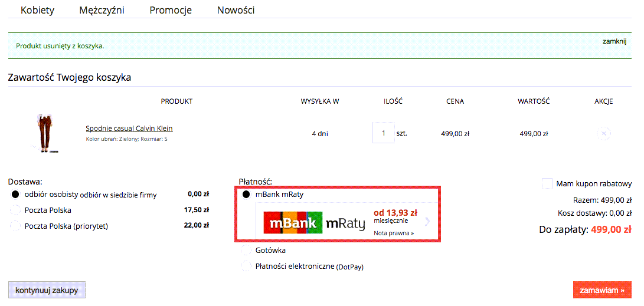644x306 pixels.
Task: Open the Kobiety menu
Action: click(37, 10)
